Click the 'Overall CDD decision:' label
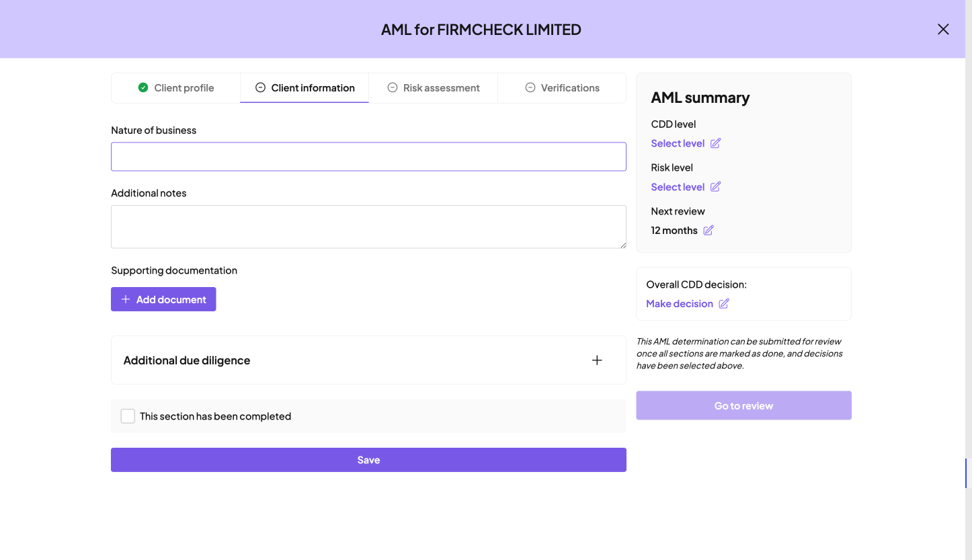The height and width of the screenshot is (560, 972). pyautogui.click(x=696, y=284)
